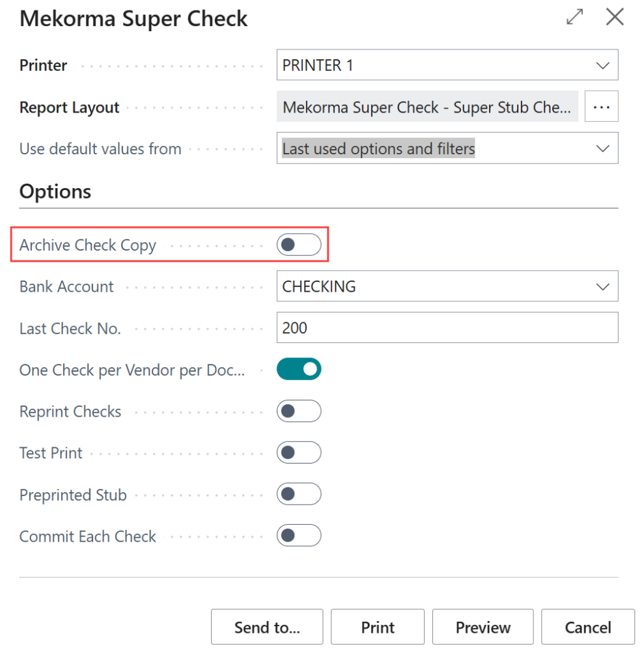Turn on Test Print
The image size is (644, 651).
(299, 452)
